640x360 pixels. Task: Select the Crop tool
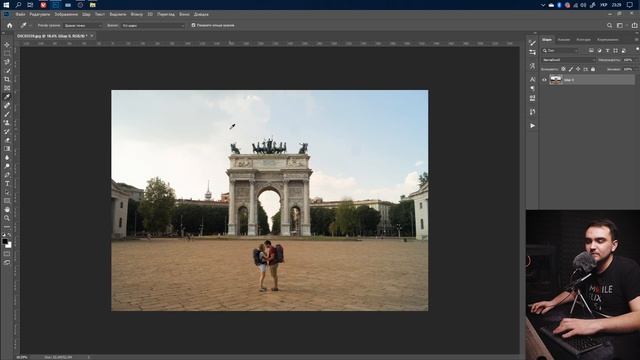[7, 79]
